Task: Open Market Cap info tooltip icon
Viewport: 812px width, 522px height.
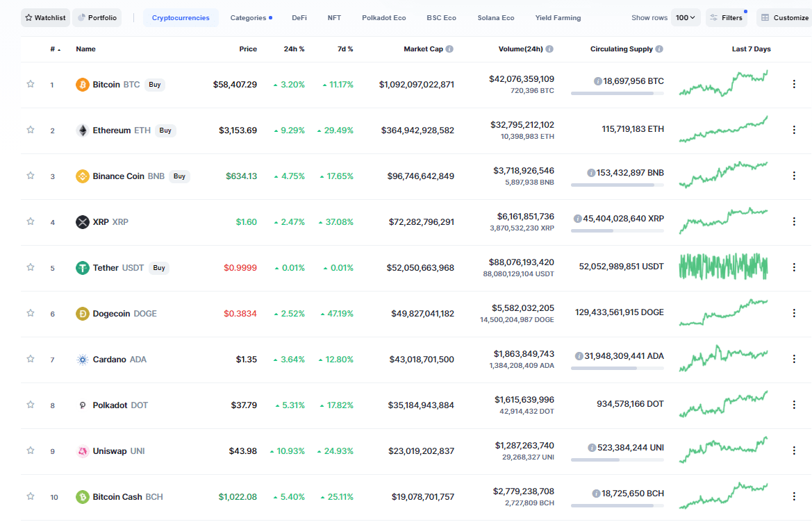Action: pyautogui.click(x=449, y=49)
